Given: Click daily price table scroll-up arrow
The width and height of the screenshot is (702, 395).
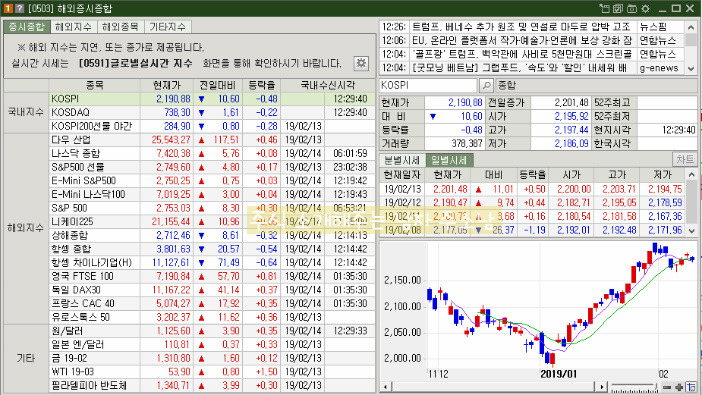Looking at the screenshot, I should coord(692,175).
